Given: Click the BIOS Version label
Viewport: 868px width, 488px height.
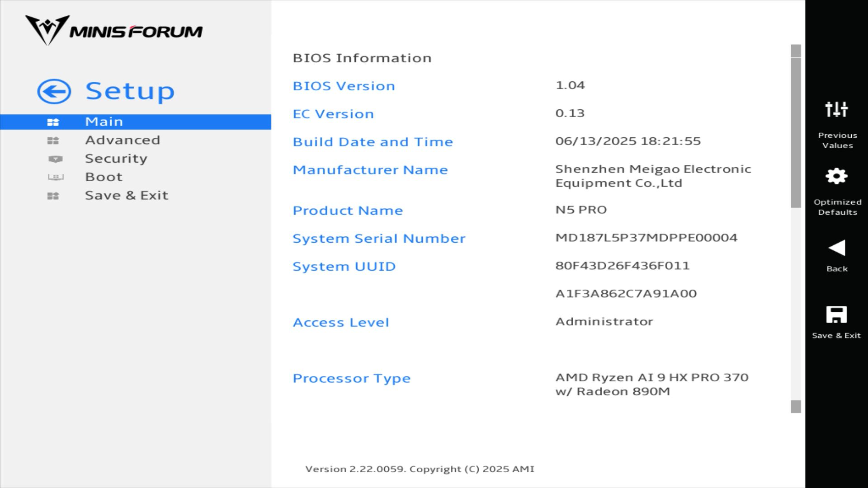Looking at the screenshot, I should pos(344,86).
